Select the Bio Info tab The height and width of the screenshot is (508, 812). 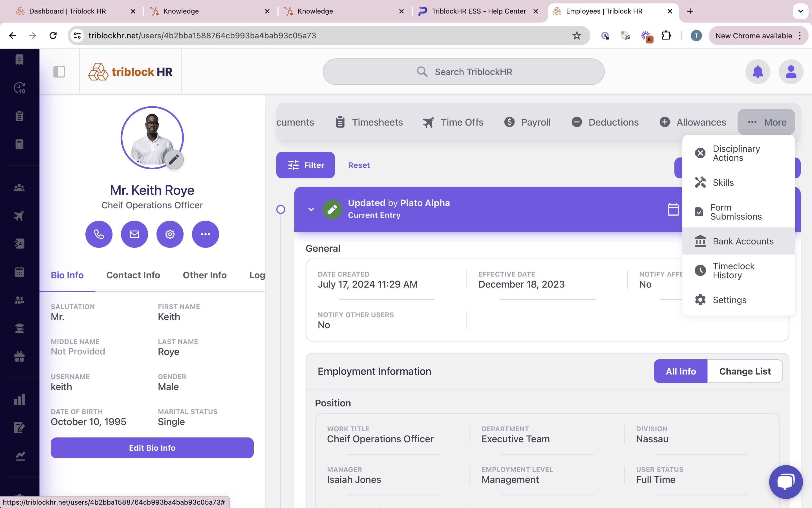[67, 275]
